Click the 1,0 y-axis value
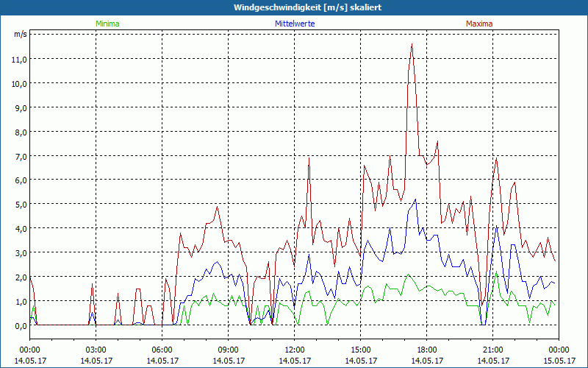Viewport: 588px width, 368px height. tap(21, 302)
